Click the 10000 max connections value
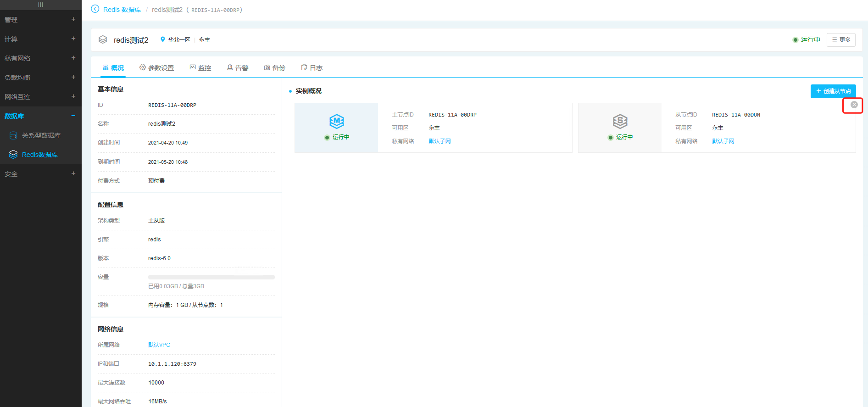This screenshot has height=407, width=868. [156, 383]
